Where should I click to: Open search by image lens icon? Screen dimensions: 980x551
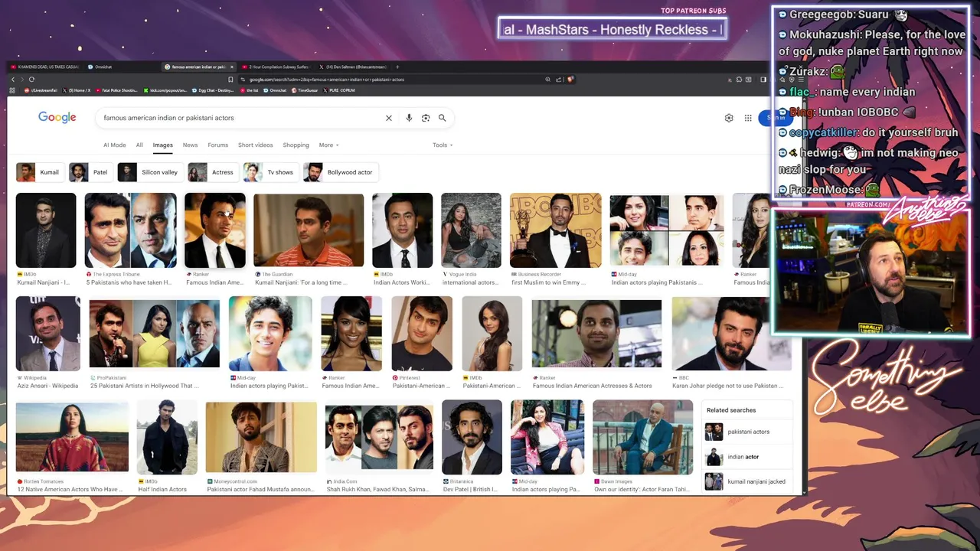[x=426, y=118]
